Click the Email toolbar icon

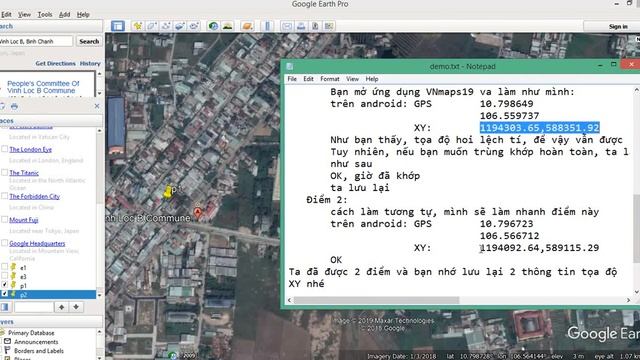[x=287, y=26]
